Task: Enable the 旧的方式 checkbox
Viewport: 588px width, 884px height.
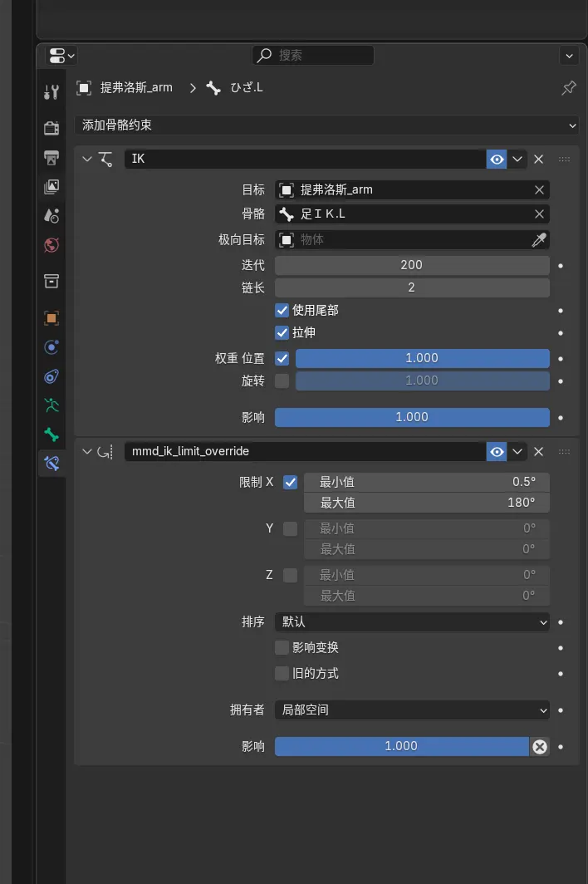Action: (x=282, y=673)
